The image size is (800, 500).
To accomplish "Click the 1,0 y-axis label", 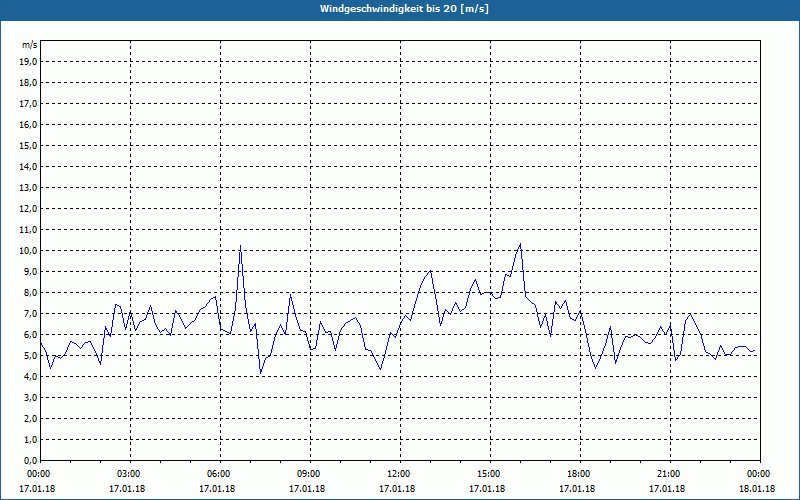I will pyautogui.click(x=31, y=440).
